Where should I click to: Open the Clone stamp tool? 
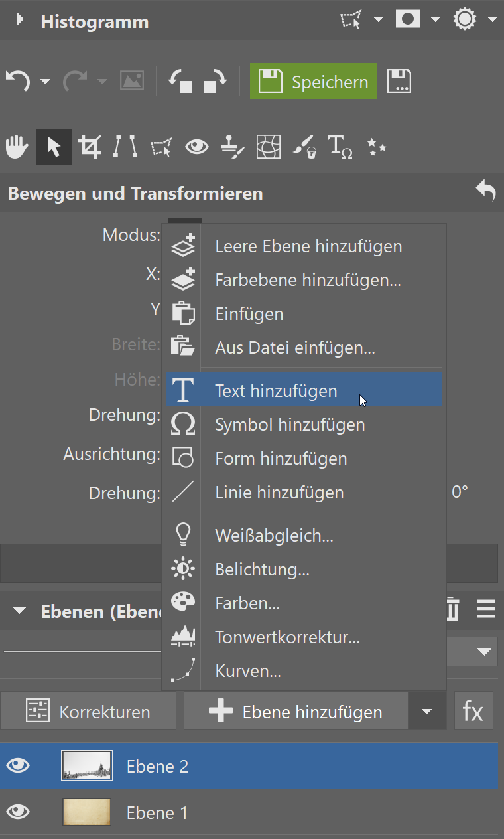coord(233,146)
